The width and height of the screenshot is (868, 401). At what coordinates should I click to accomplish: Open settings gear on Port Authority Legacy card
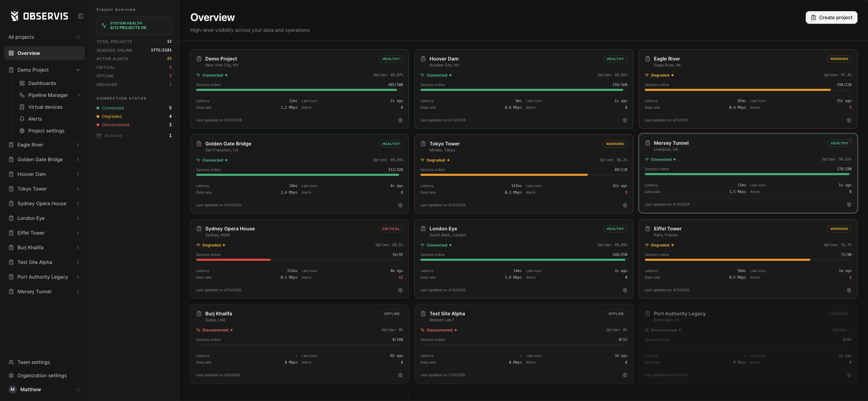(849, 375)
